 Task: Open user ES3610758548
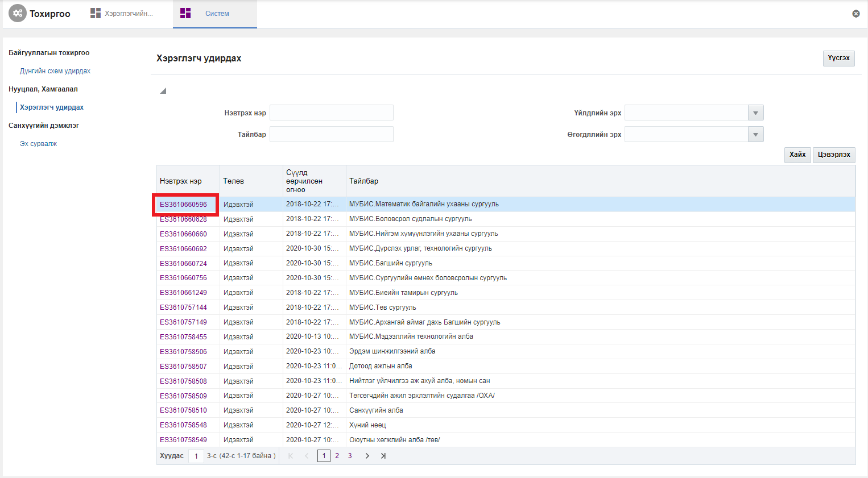pos(183,425)
